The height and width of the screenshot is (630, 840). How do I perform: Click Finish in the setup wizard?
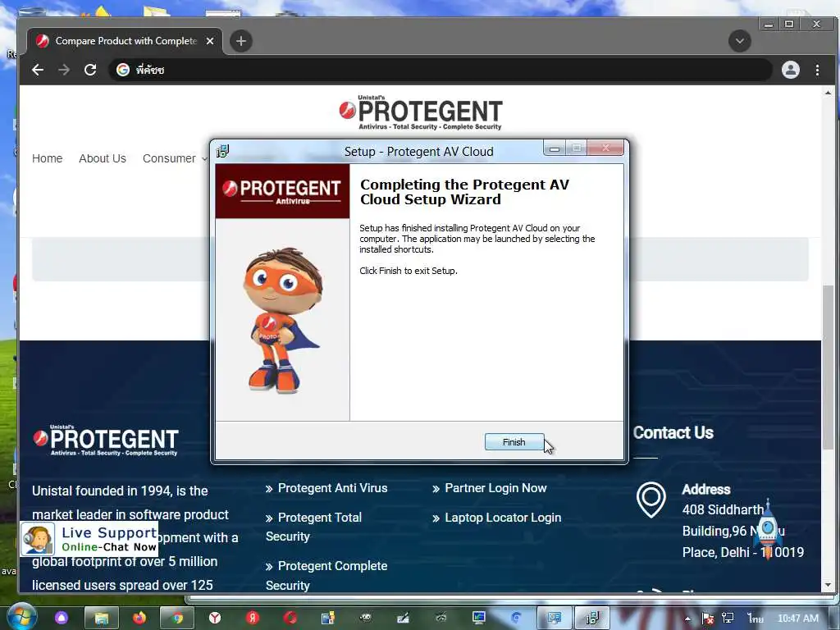click(x=514, y=442)
